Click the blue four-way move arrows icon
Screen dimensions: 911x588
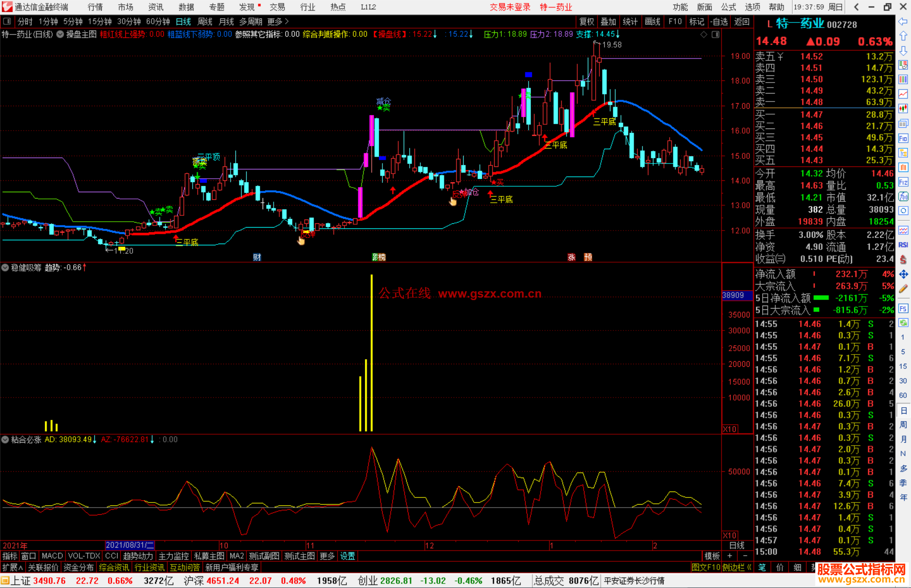(903, 274)
